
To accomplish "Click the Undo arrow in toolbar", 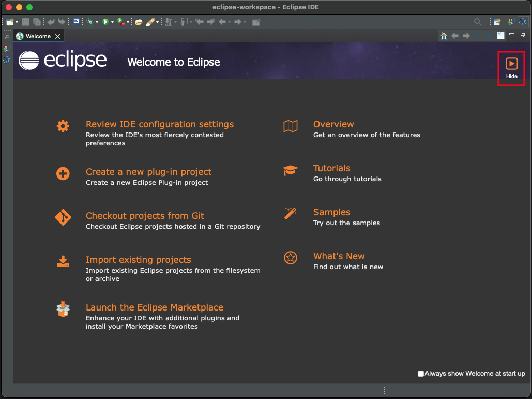I will coord(51,22).
